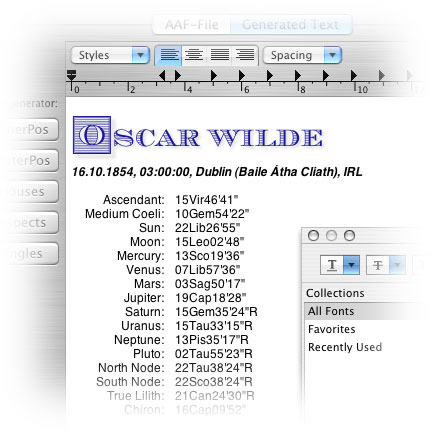
Task: Click South Node value 22Sco38'24"R
Action: [213, 382]
